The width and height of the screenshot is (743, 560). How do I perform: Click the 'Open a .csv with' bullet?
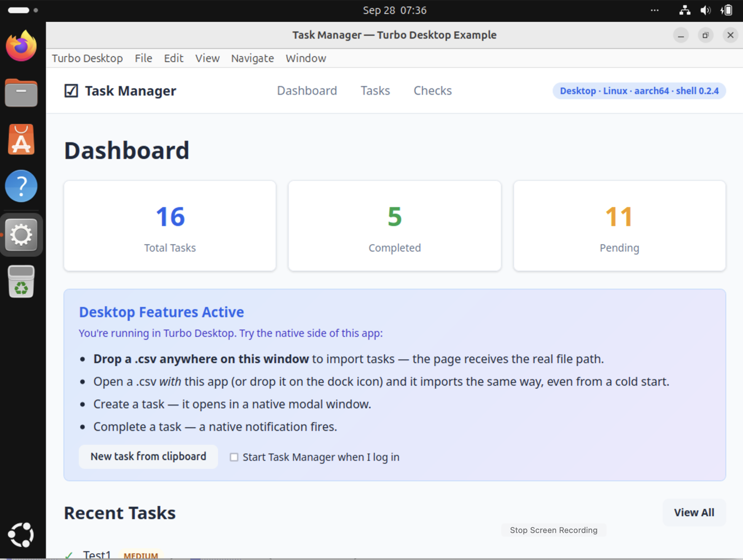(x=381, y=382)
